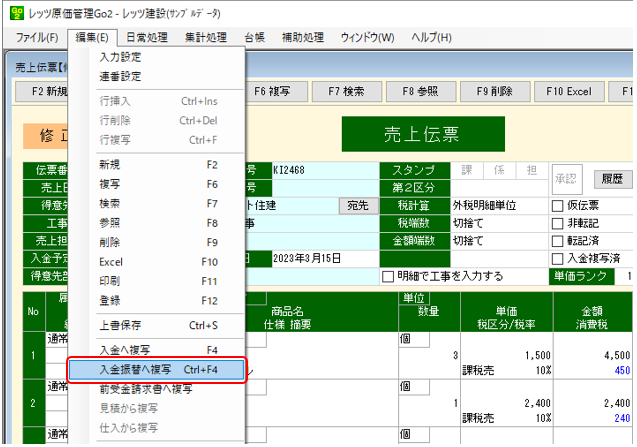
Task: Toggle the 入金複写済 checkbox
Action: [557, 258]
